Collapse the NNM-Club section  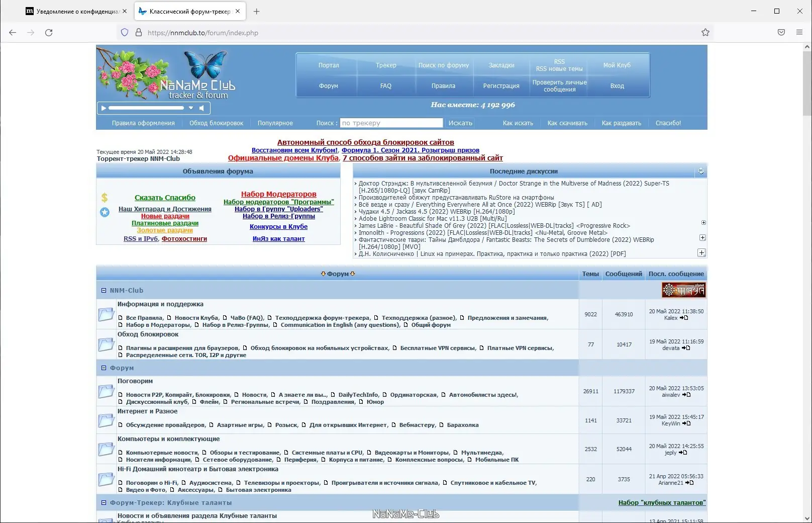[104, 290]
